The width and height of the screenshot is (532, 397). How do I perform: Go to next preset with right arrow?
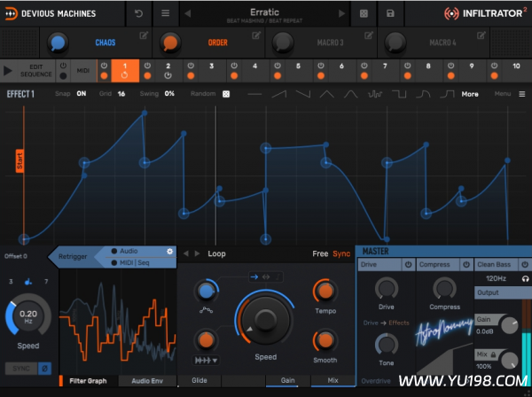[x=337, y=13]
